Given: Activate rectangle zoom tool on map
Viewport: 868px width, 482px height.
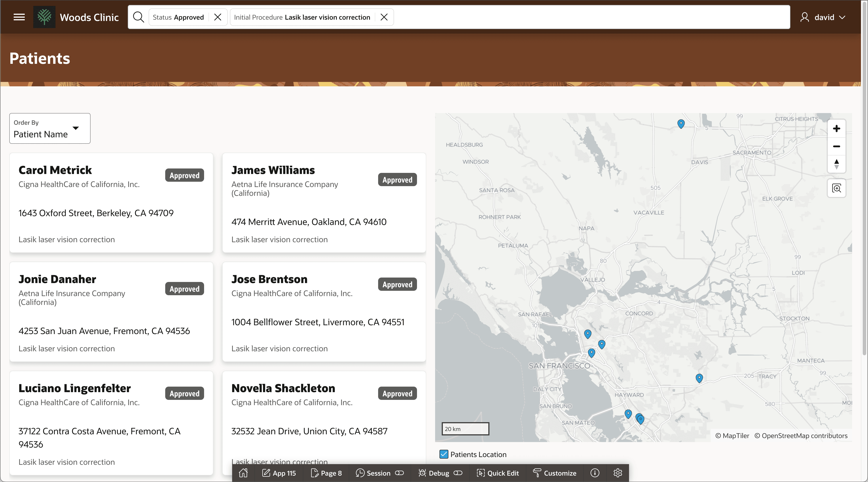Looking at the screenshot, I should (x=836, y=188).
